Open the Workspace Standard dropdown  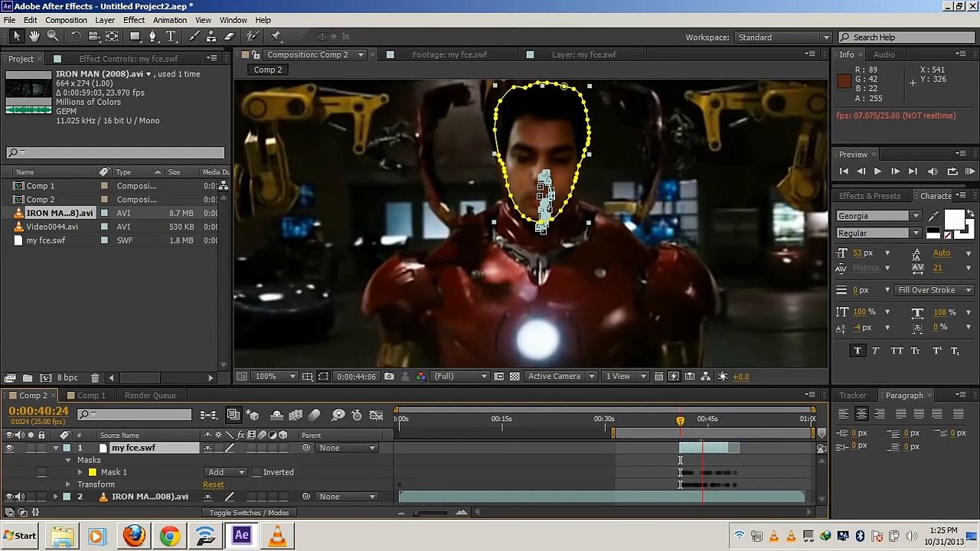point(783,37)
